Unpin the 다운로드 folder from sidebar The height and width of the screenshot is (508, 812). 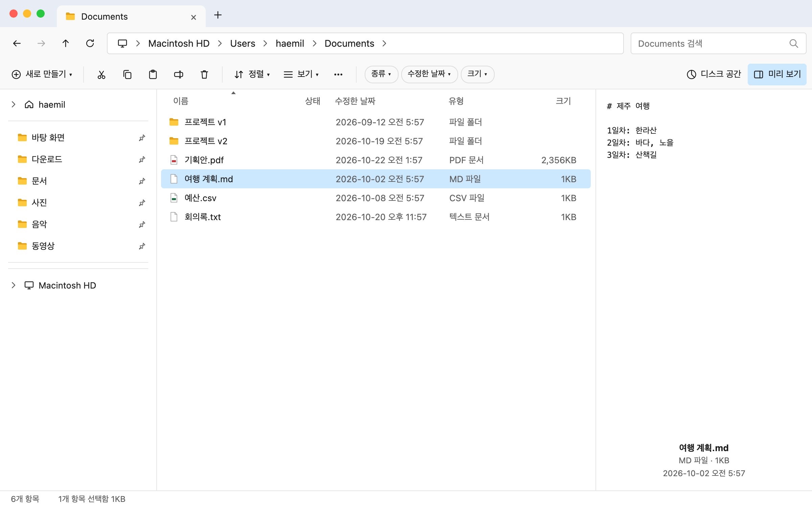click(x=142, y=159)
